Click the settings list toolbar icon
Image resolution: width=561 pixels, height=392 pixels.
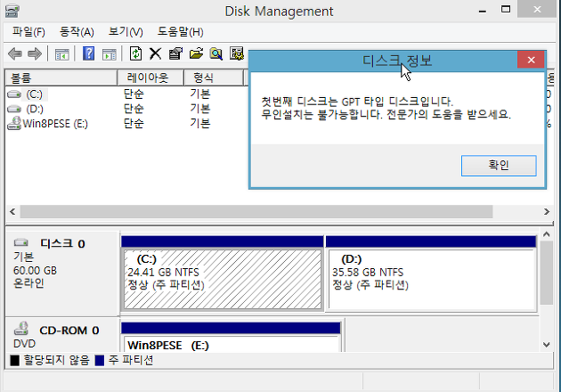237,53
